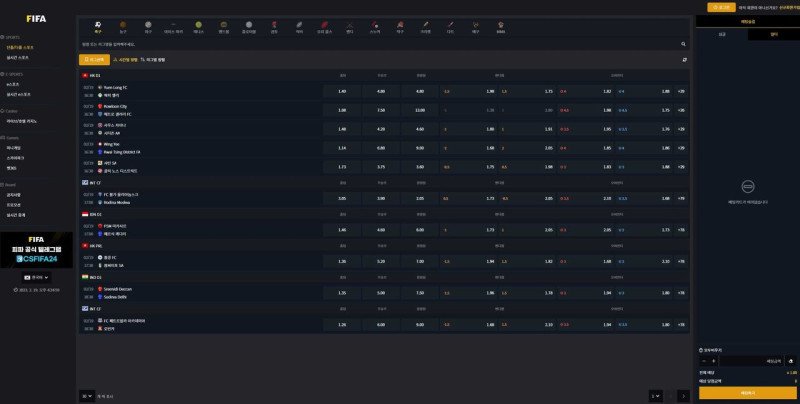Click the refresh icon above odds table
The image size is (800, 404).
(684, 60)
